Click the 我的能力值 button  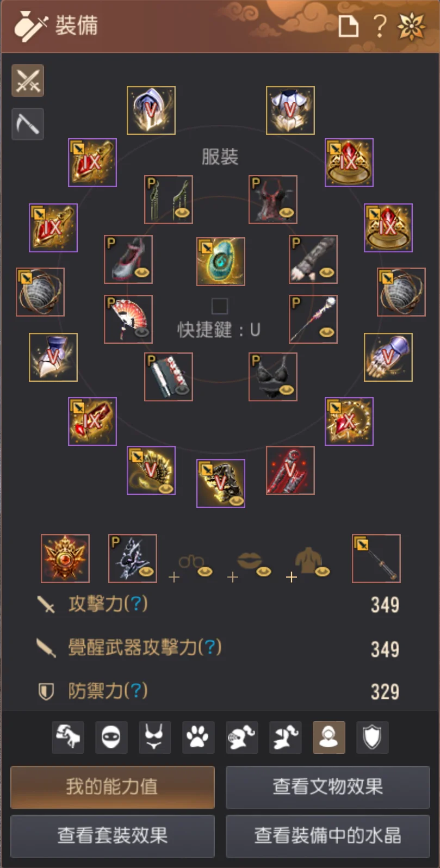pos(113,787)
